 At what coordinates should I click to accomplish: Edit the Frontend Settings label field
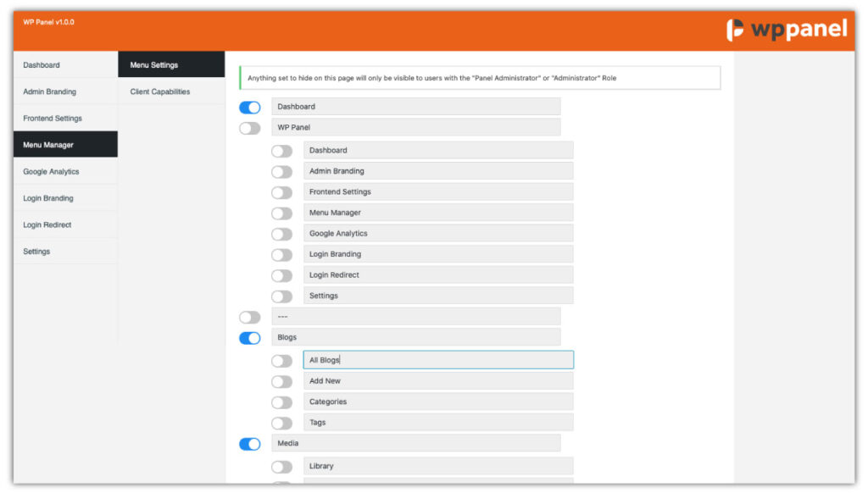coord(438,191)
